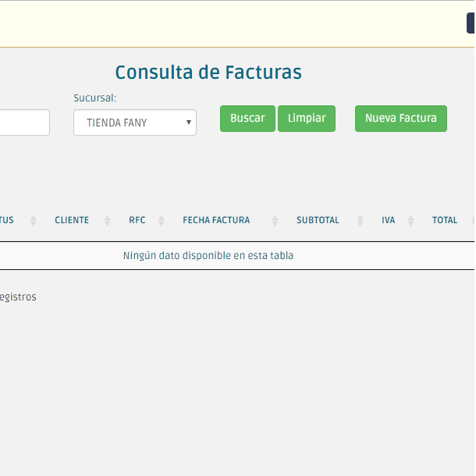
Task: Select the TOTAL column header label
Action: [445, 220]
